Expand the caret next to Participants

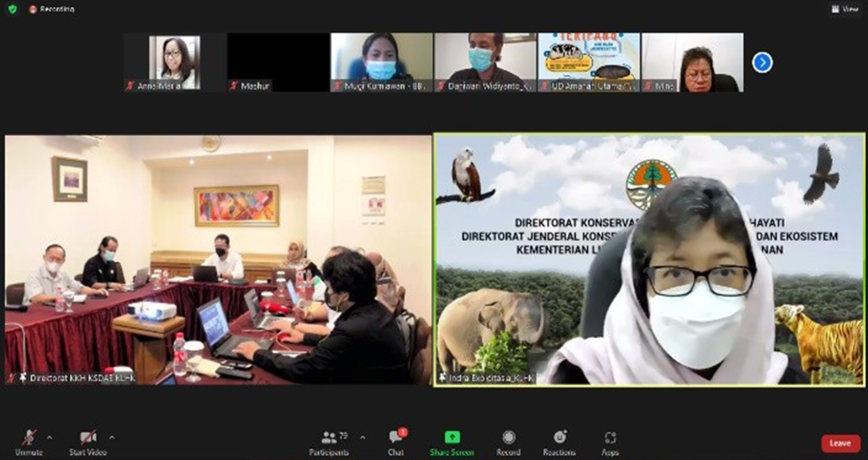(362, 438)
